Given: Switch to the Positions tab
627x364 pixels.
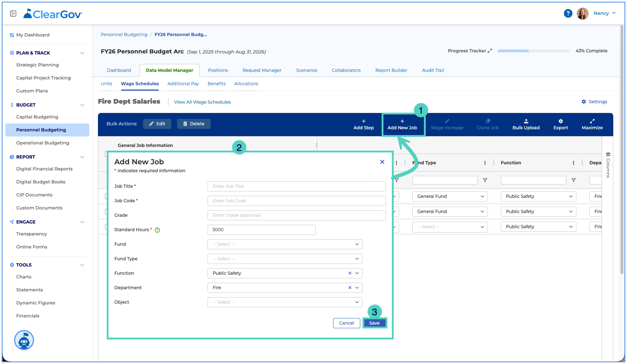Looking at the screenshot, I should (218, 70).
